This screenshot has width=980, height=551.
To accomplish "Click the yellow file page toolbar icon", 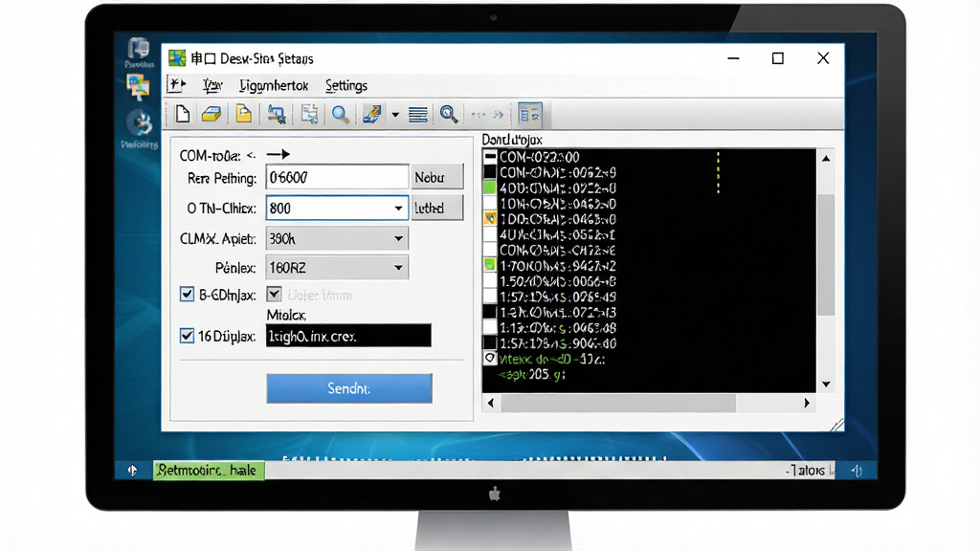I will coord(244,115).
